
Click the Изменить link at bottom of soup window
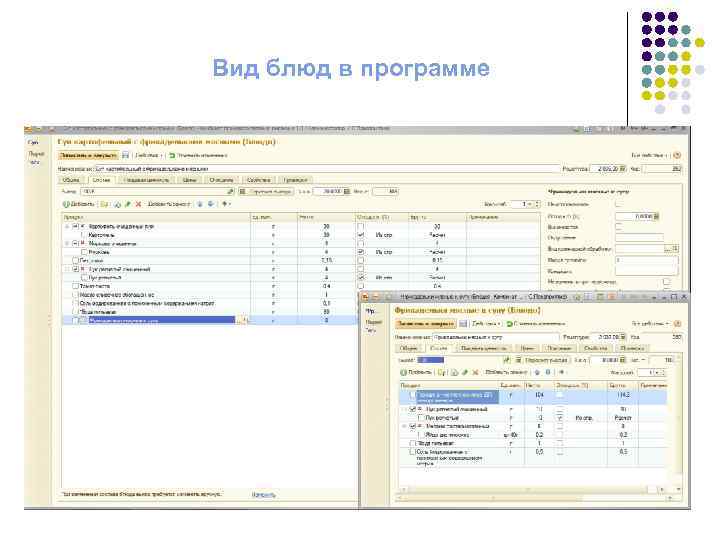tap(264, 495)
